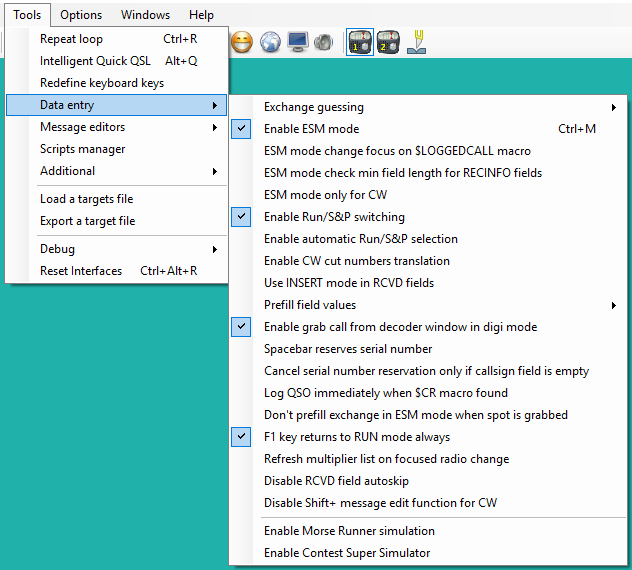This screenshot has width=632, height=570.
Task: Enable Contest Super Simulator
Action: pyautogui.click(x=428, y=553)
